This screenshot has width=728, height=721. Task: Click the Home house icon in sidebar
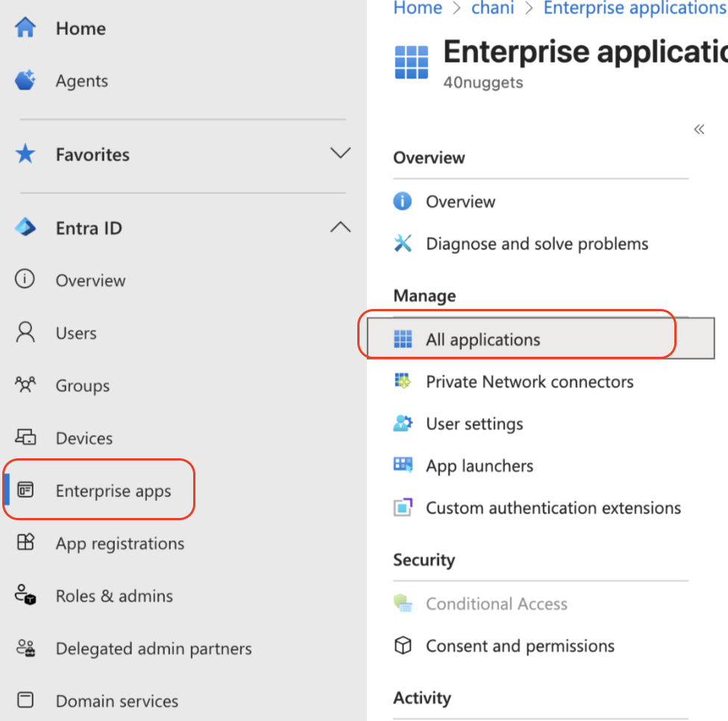click(x=25, y=28)
